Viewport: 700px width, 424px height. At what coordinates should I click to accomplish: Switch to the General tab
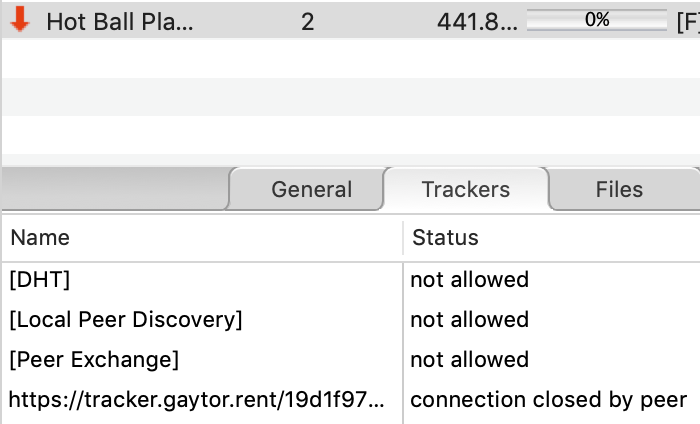(312, 189)
